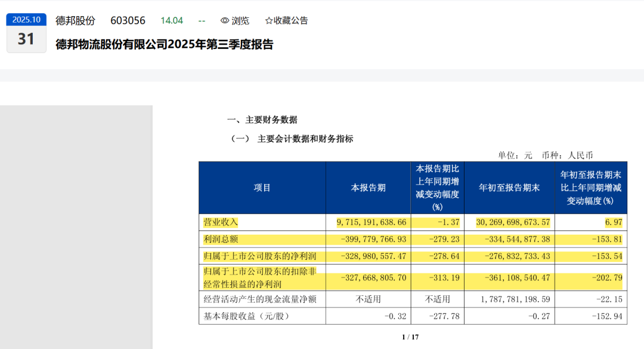Click stock name 德邦股份
This screenshot has height=349, width=644.
76,20
